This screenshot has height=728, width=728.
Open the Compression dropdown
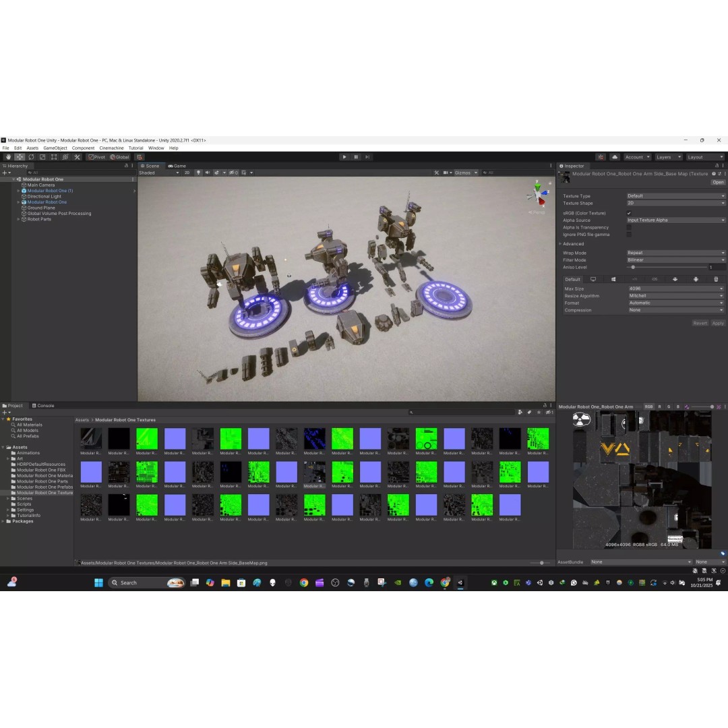676,310
